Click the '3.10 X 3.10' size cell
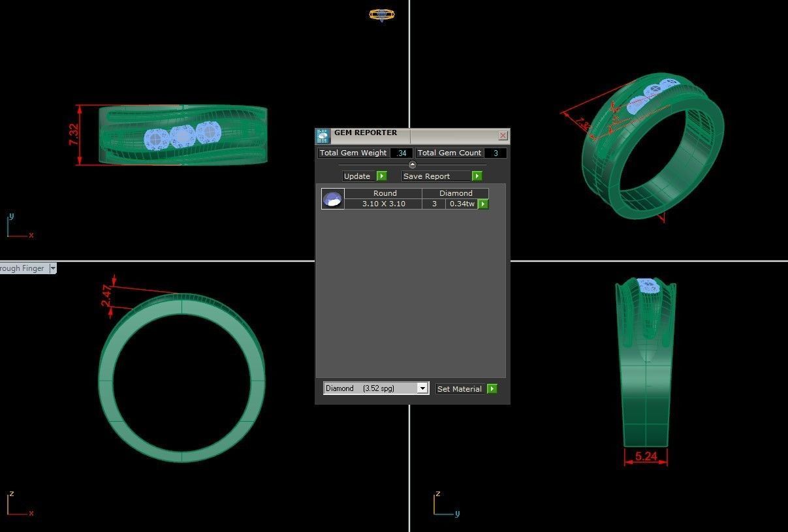Image resolution: width=788 pixels, height=532 pixels. tap(384, 204)
